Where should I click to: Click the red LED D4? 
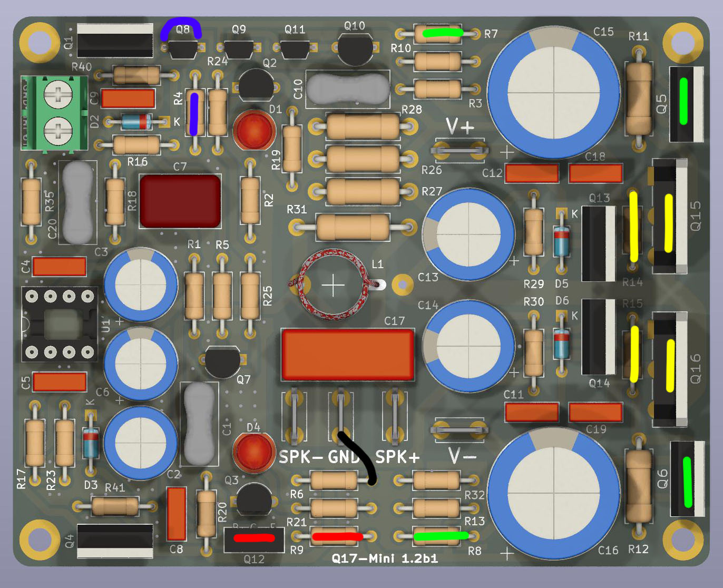254,453
